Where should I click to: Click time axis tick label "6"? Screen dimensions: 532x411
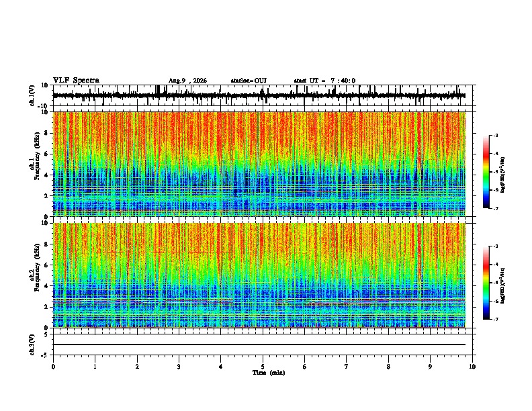[305, 367]
